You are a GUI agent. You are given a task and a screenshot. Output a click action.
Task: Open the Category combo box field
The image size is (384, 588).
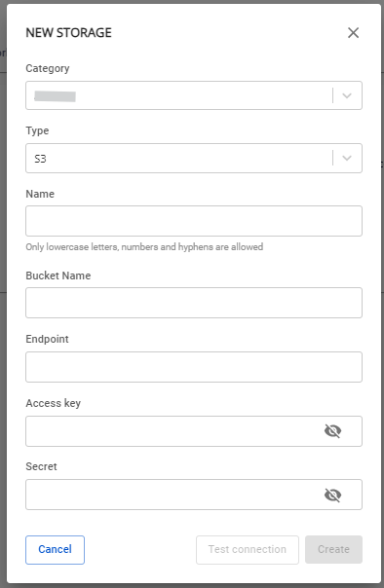tap(194, 95)
